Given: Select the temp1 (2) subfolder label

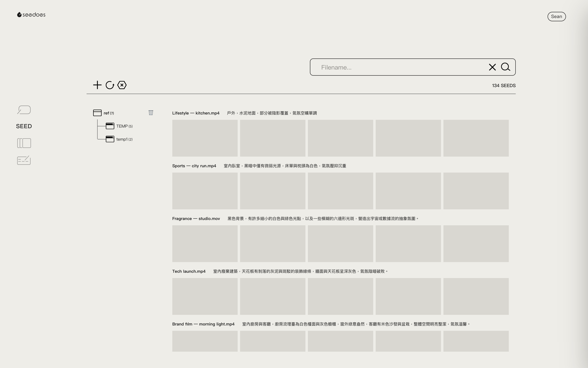Looking at the screenshot, I should click(x=124, y=139).
